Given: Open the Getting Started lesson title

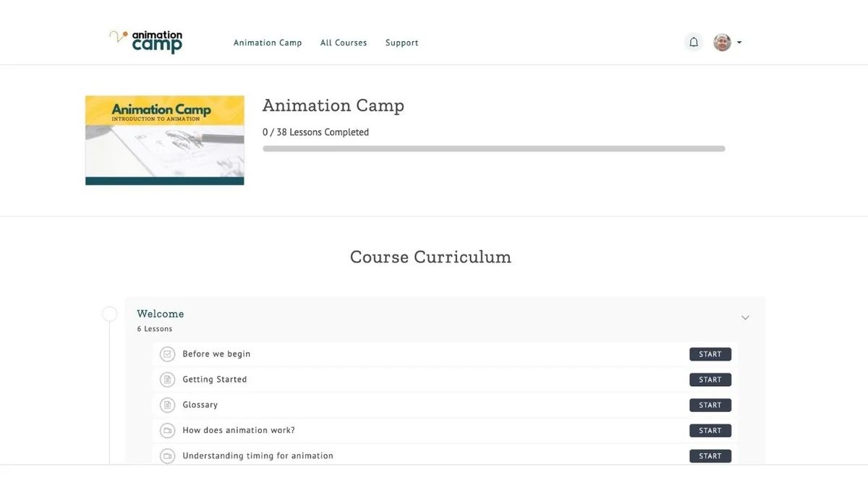Looking at the screenshot, I should [215, 380].
